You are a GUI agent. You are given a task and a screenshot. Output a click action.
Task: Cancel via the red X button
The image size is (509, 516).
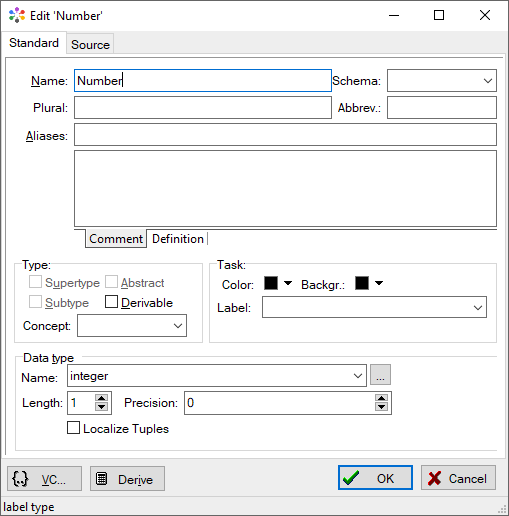pyautogui.click(x=458, y=478)
